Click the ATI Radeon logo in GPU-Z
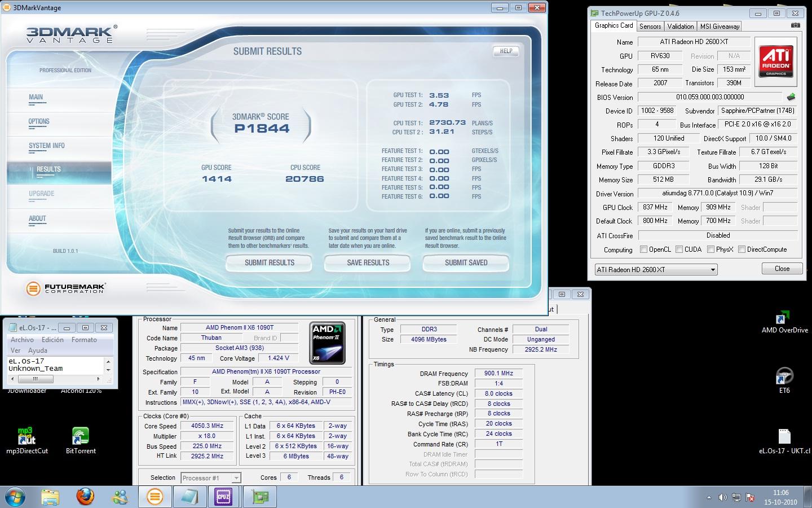This screenshot has height=508, width=812. click(776, 61)
